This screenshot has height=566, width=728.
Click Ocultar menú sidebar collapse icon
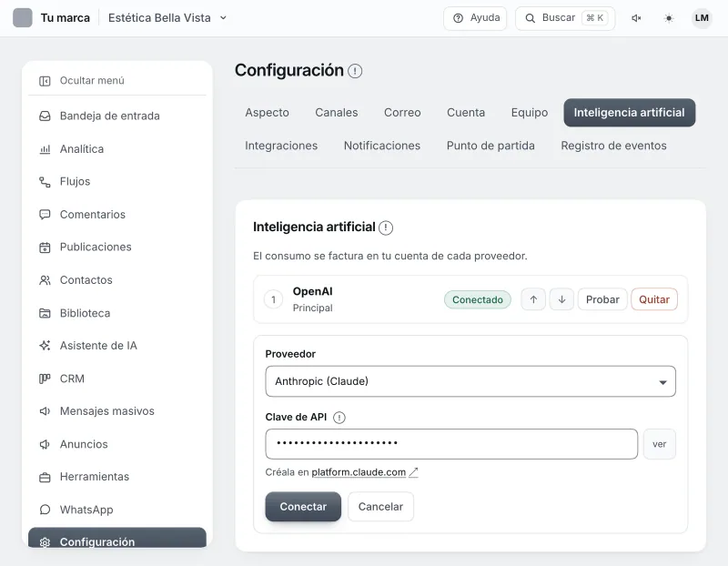(45, 81)
